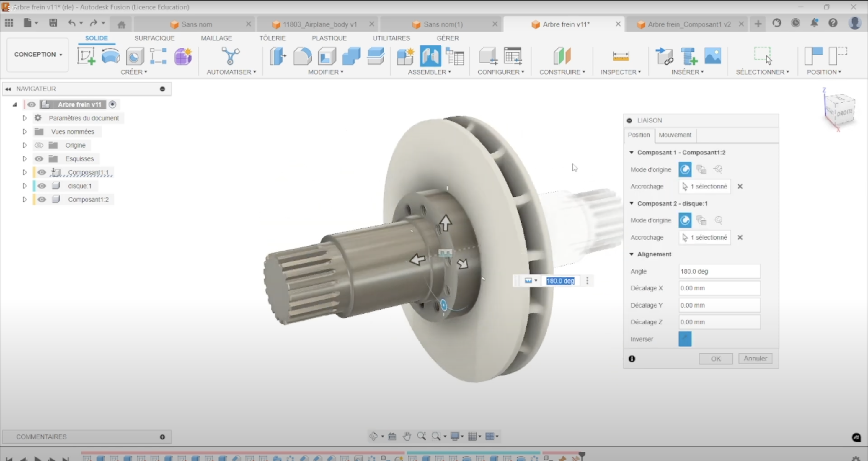Select the Extrude tool icon
The image size is (868, 461).
click(110, 56)
